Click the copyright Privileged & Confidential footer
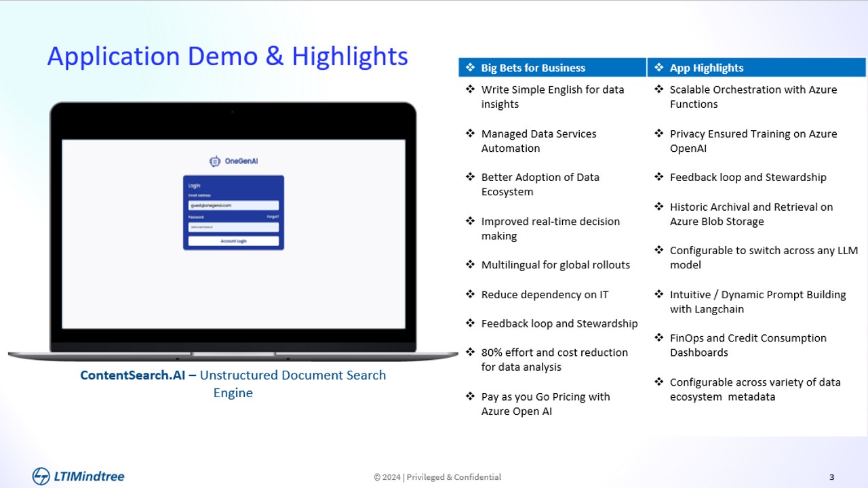 click(x=437, y=477)
